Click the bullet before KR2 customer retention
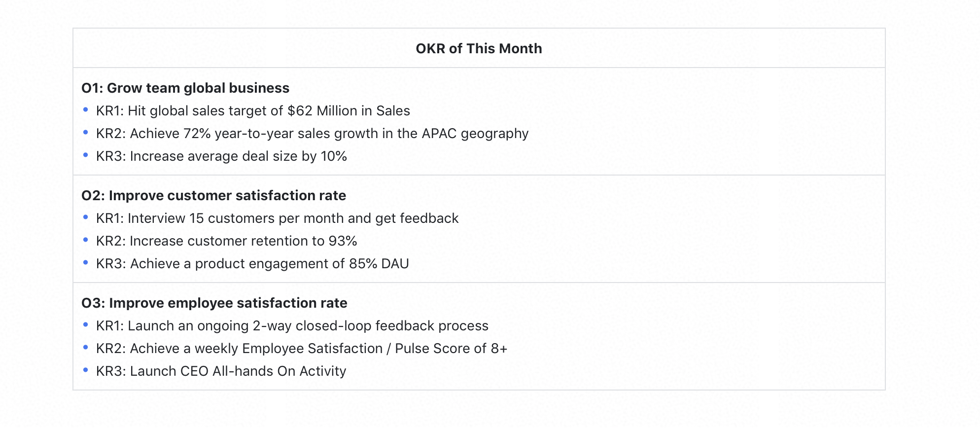 coord(86,240)
